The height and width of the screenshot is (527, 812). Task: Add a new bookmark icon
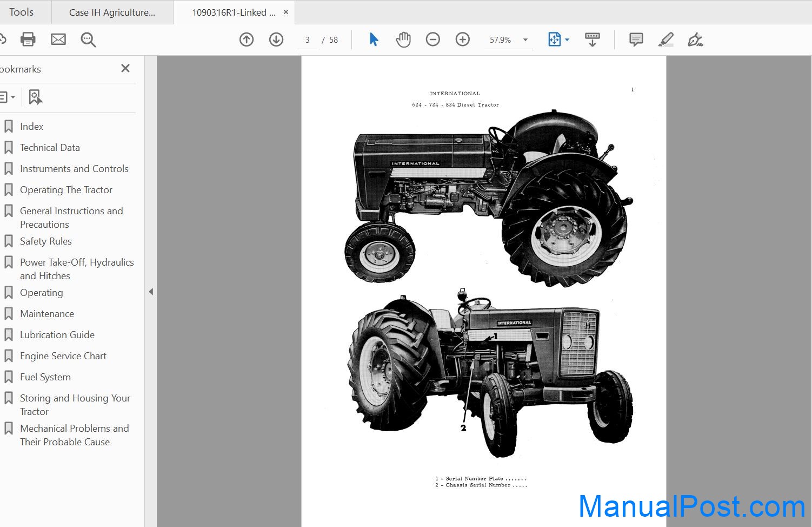35,97
